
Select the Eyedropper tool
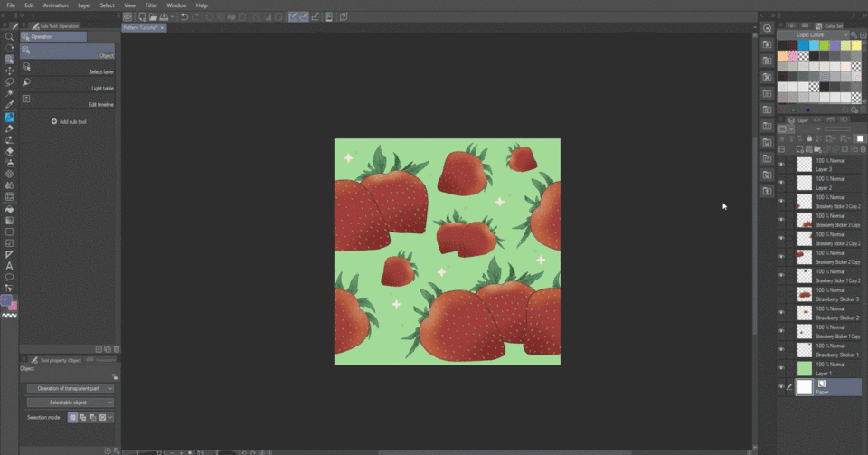click(x=9, y=105)
